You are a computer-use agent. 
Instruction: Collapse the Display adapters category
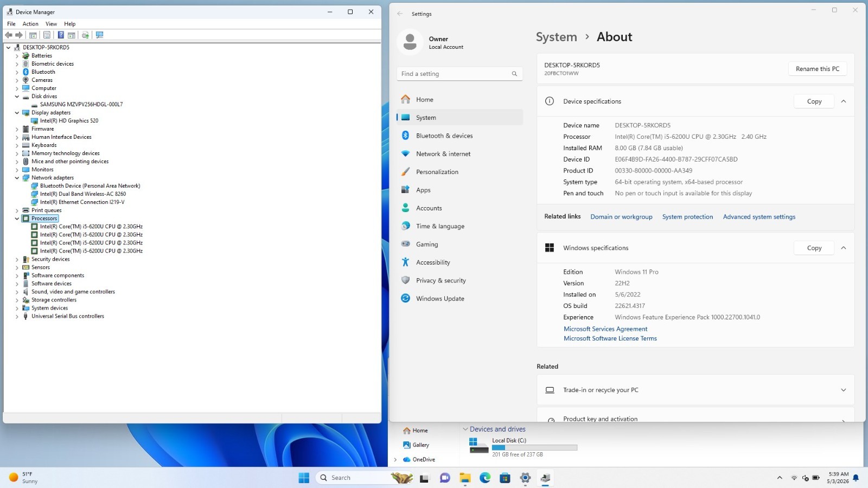tap(17, 113)
